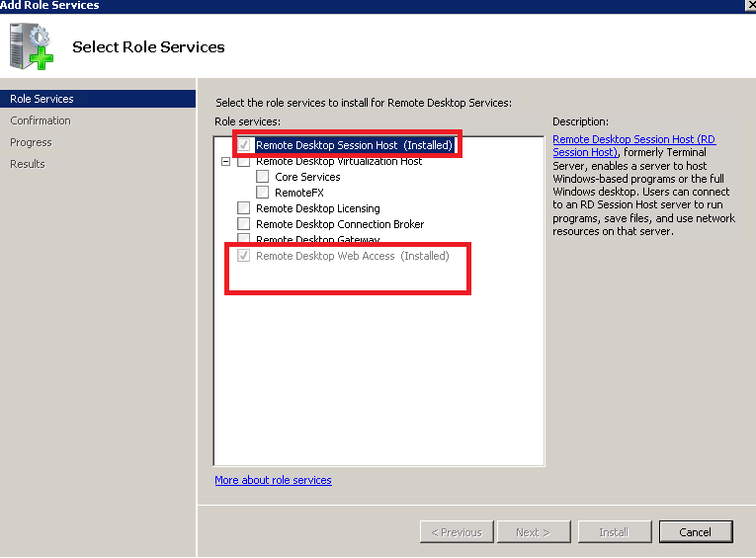Click the Install button
Viewport: 756px width, 558px height.
coord(615,532)
